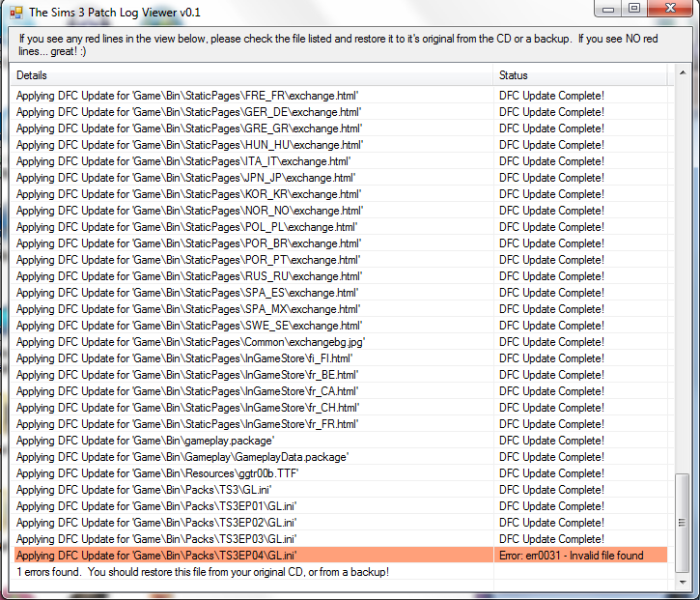Click the app icon in the title bar
700x600 pixels.
click(15, 11)
